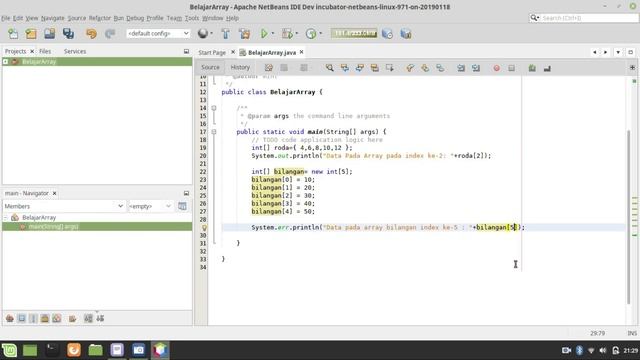Open the Navigate menu
Screen dimensions: 640x360
point(53,18)
